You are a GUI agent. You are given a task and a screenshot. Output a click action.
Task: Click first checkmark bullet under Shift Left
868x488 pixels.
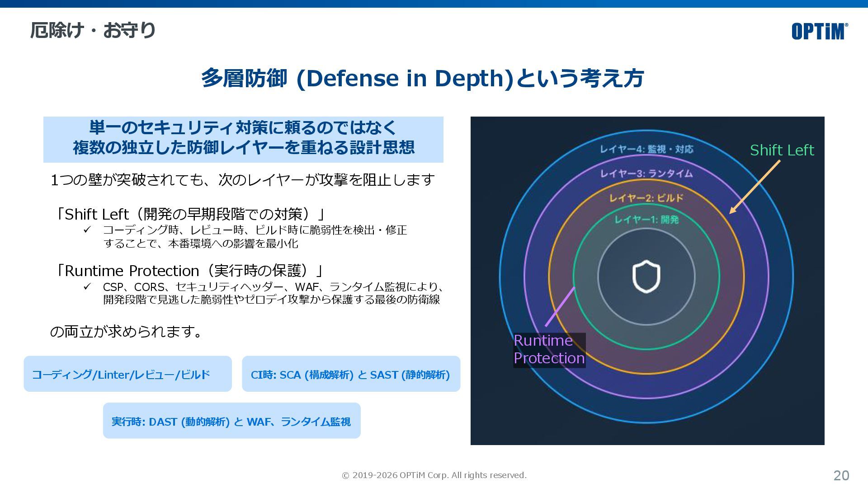(87, 230)
